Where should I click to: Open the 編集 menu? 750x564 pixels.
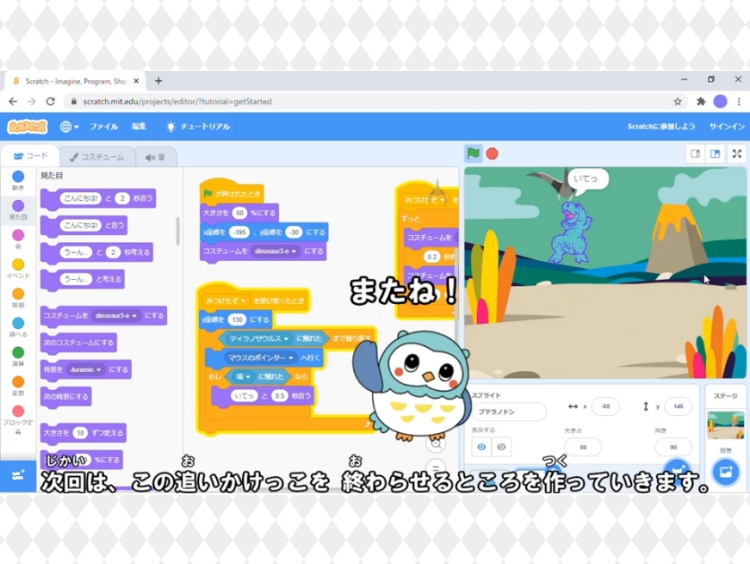(139, 126)
